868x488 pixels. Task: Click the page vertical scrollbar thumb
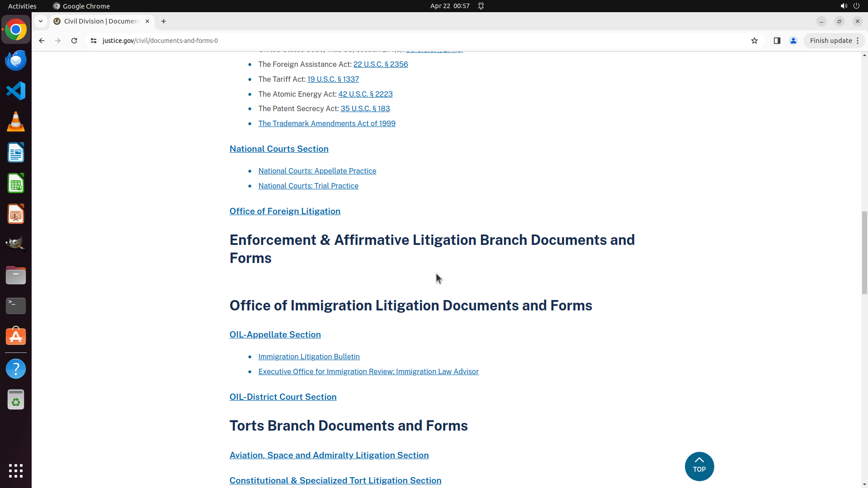click(864, 252)
